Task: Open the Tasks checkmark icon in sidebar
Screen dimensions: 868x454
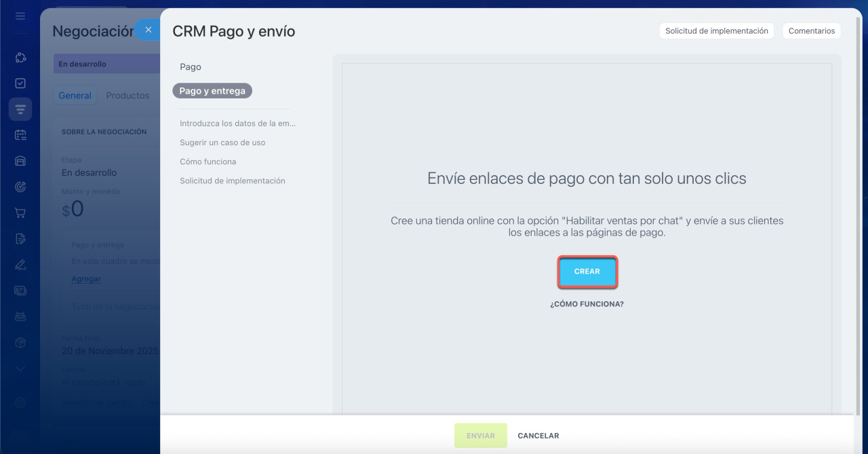Action: [20, 83]
